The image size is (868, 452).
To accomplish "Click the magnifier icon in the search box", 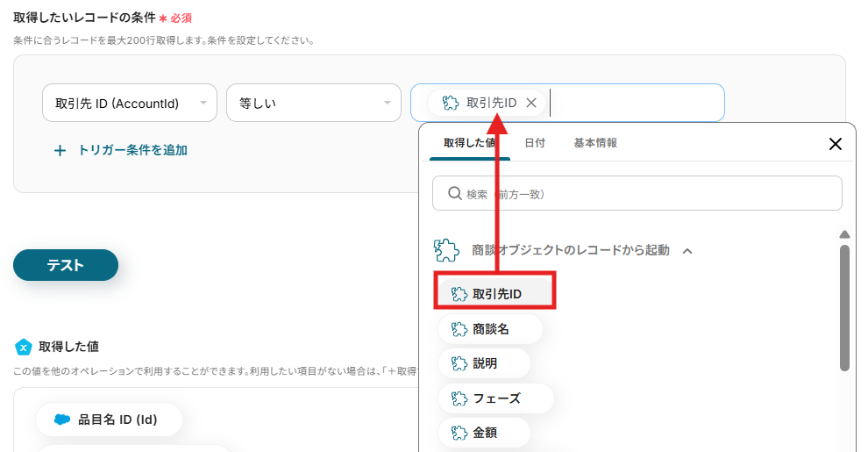I will [455, 193].
